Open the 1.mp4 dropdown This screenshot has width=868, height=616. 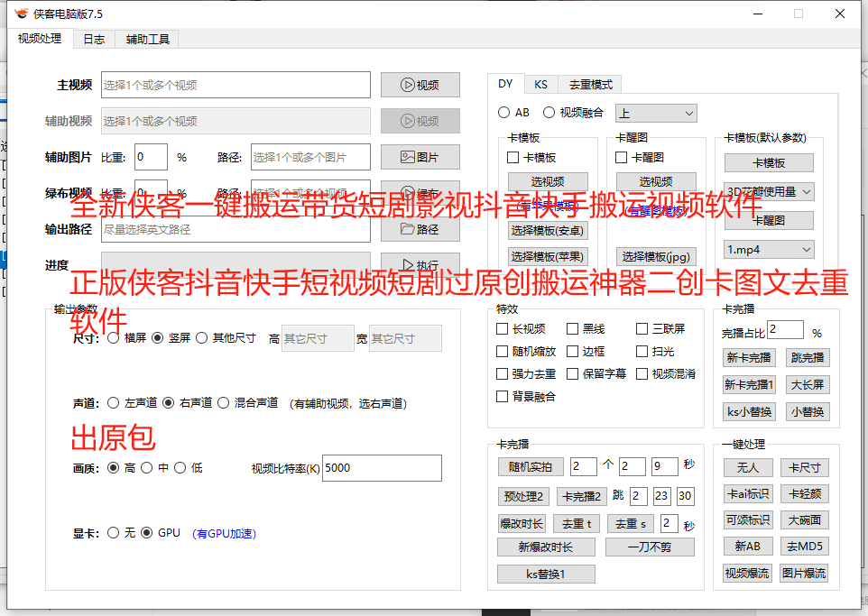pos(769,250)
